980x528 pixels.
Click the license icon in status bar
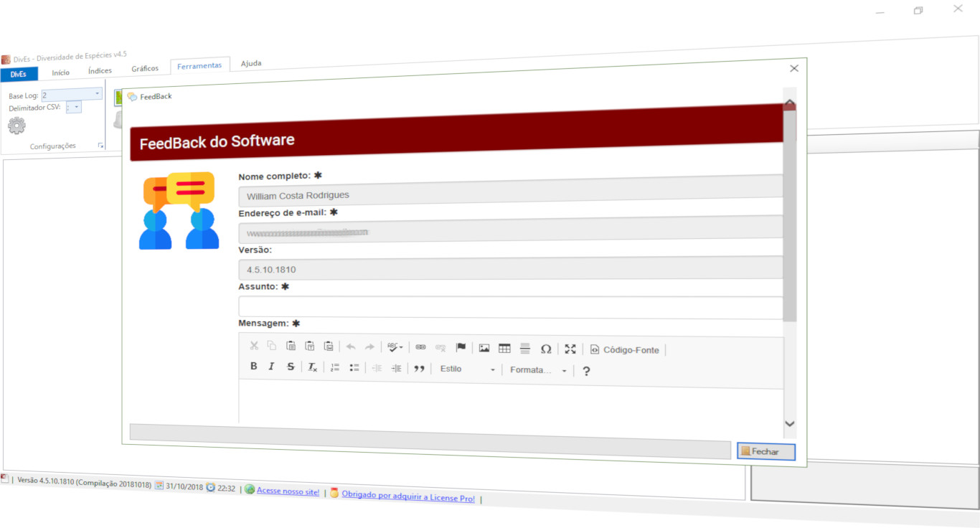[334, 493]
